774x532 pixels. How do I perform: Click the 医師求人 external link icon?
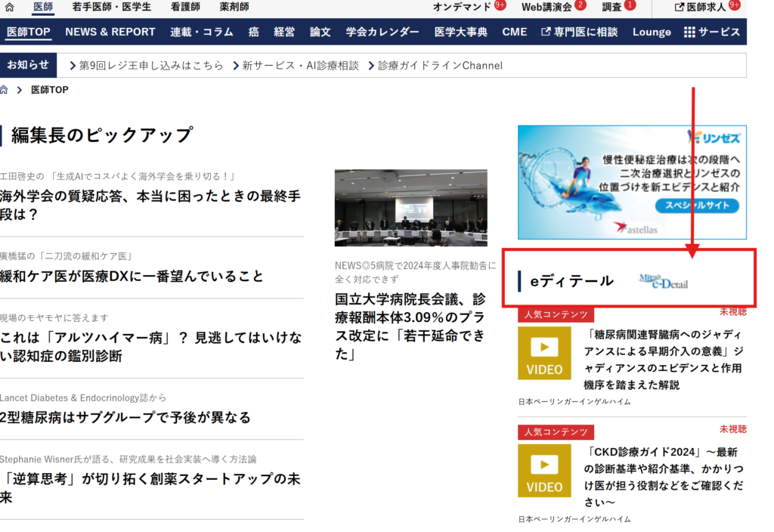(679, 7)
